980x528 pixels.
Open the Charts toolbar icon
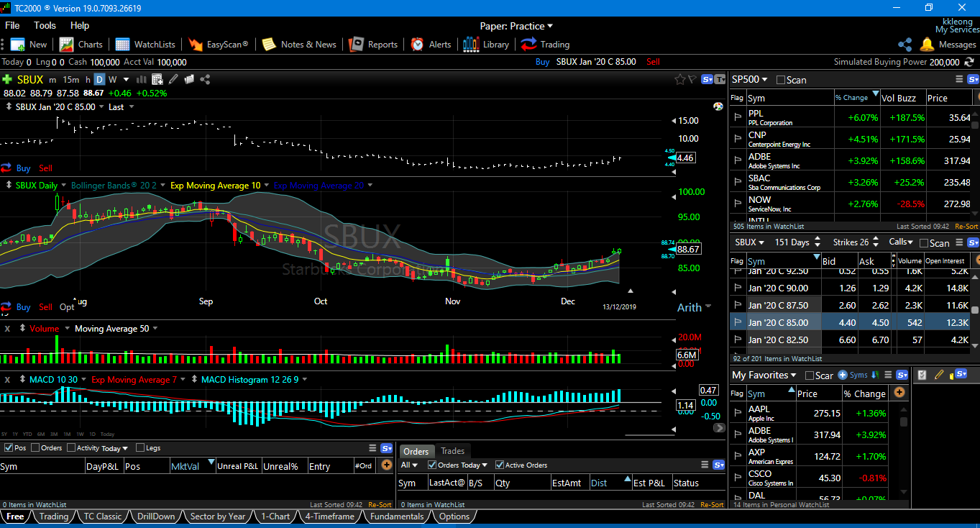coord(67,44)
